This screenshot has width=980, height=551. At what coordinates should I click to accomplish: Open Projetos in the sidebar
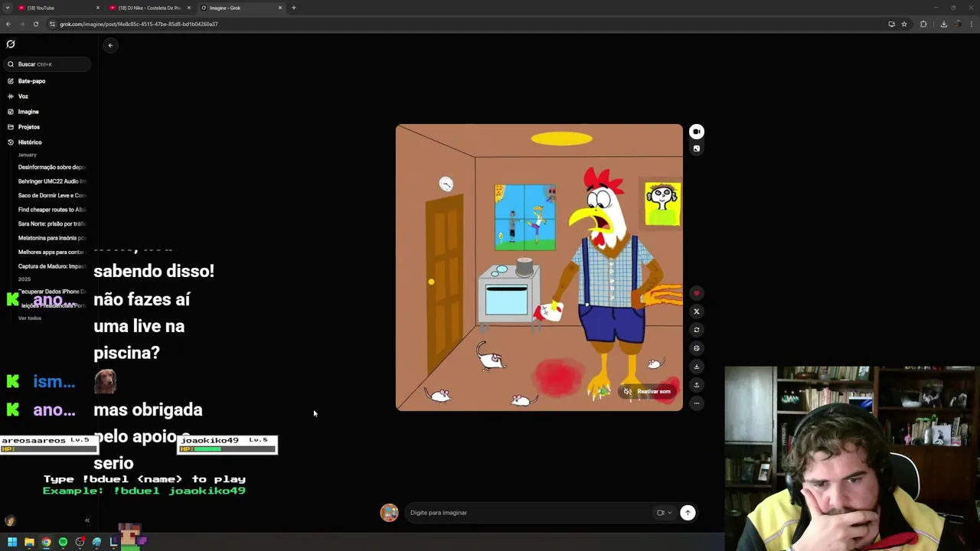29,127
